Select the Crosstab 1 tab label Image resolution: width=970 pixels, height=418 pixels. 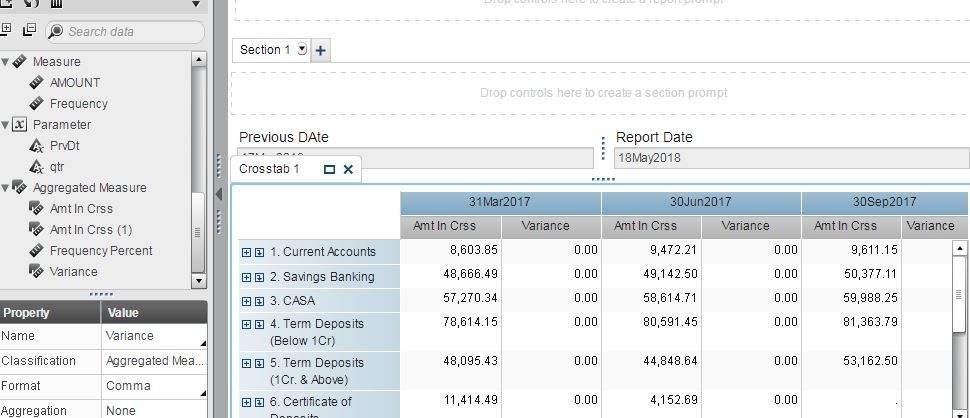point(269,169)
